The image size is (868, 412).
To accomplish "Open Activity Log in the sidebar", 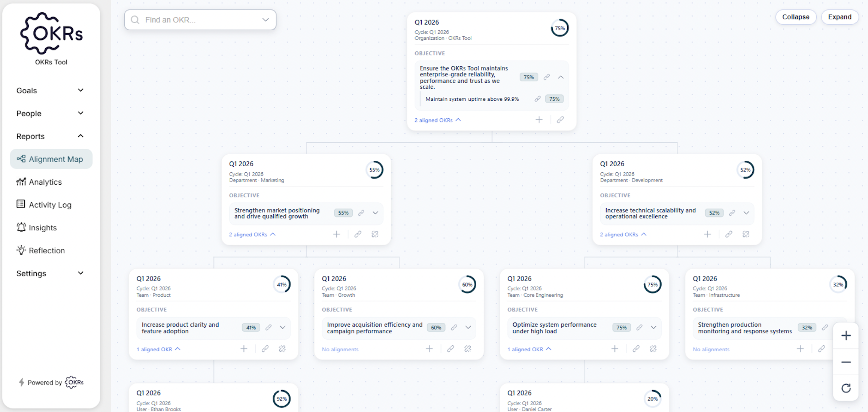I will [x=50, y=205].
